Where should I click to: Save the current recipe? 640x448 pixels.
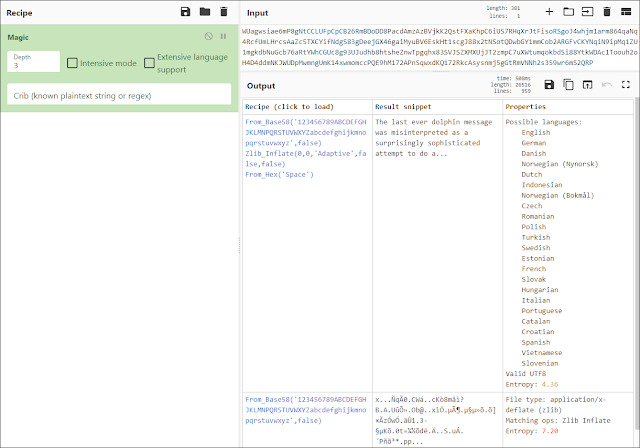[185, 12]
